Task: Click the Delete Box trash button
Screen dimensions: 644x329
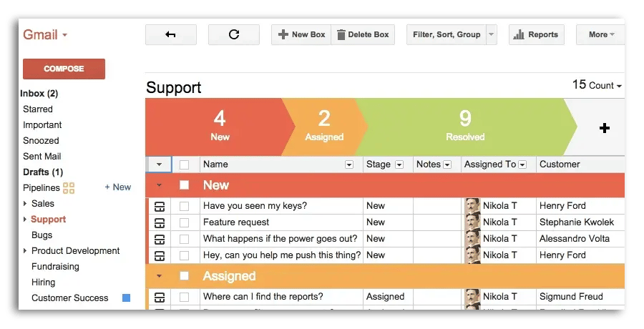Action: [363, 34]
